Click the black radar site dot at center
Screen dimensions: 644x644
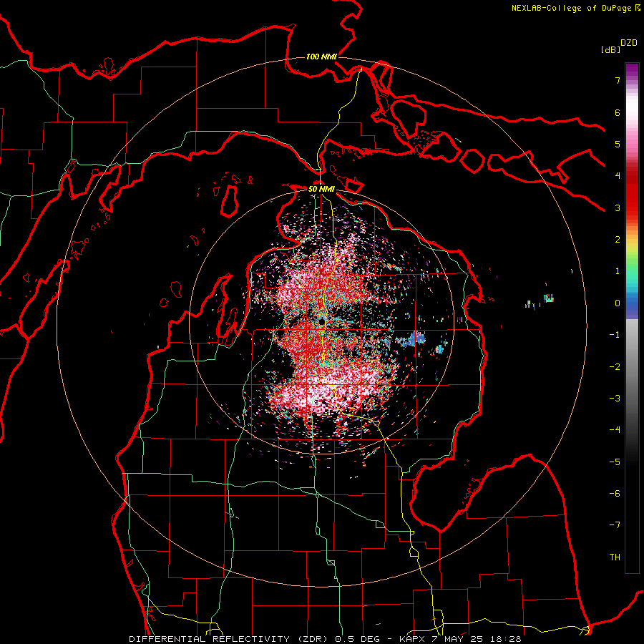click(x=321, y=321)
